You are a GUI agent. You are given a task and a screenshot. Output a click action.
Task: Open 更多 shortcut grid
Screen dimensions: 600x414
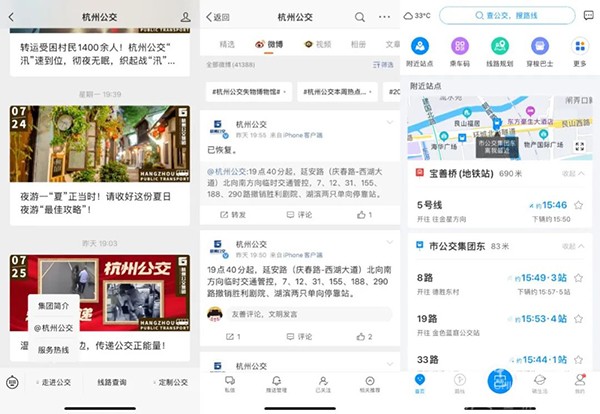point(580,52)
